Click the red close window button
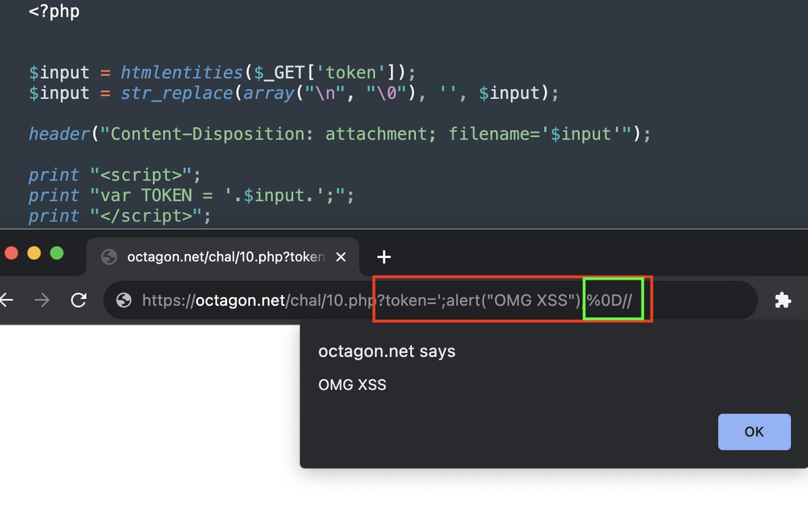This screenshot has width=808, height=532. (x=11, y=253)
